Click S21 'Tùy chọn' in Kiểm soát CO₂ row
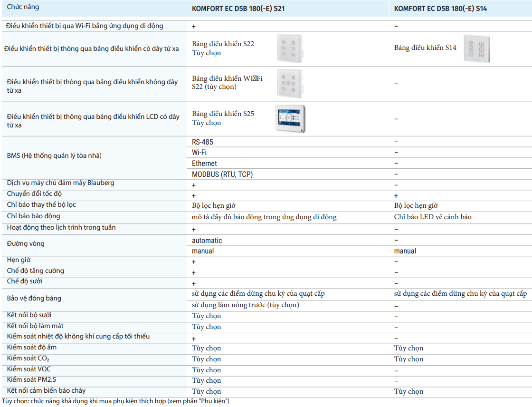Image resolution: width=532 pixels, height=407 pixels. tap(206, 359)
